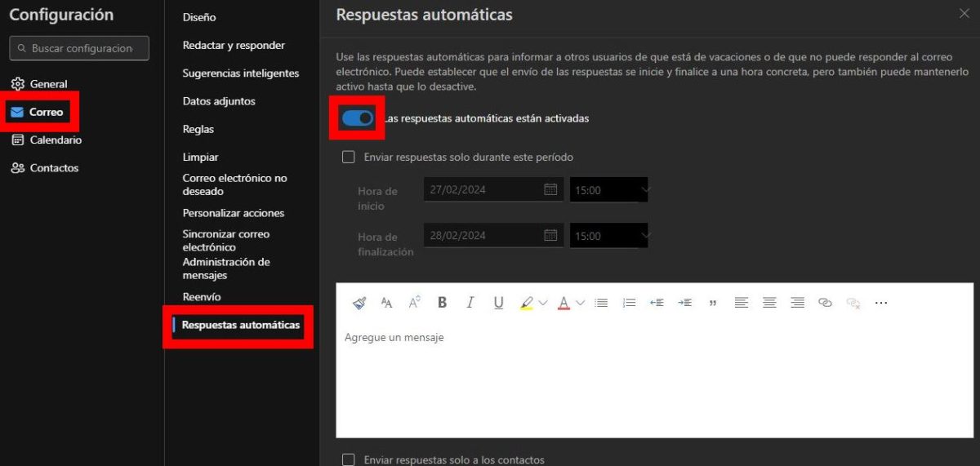Expand highlight color dropdown arrow
The width and height of the screenshot is (980, 466).
(542, 303)
